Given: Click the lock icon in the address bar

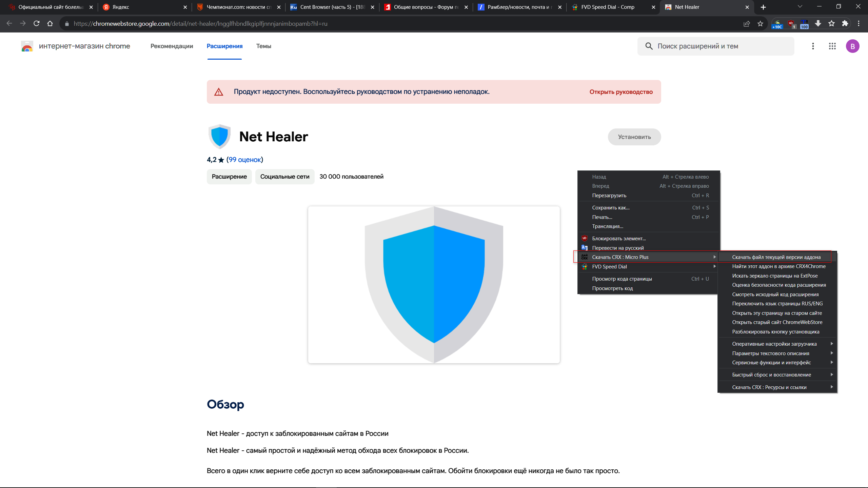Looking at the screenshot, I should pos(67,24).
